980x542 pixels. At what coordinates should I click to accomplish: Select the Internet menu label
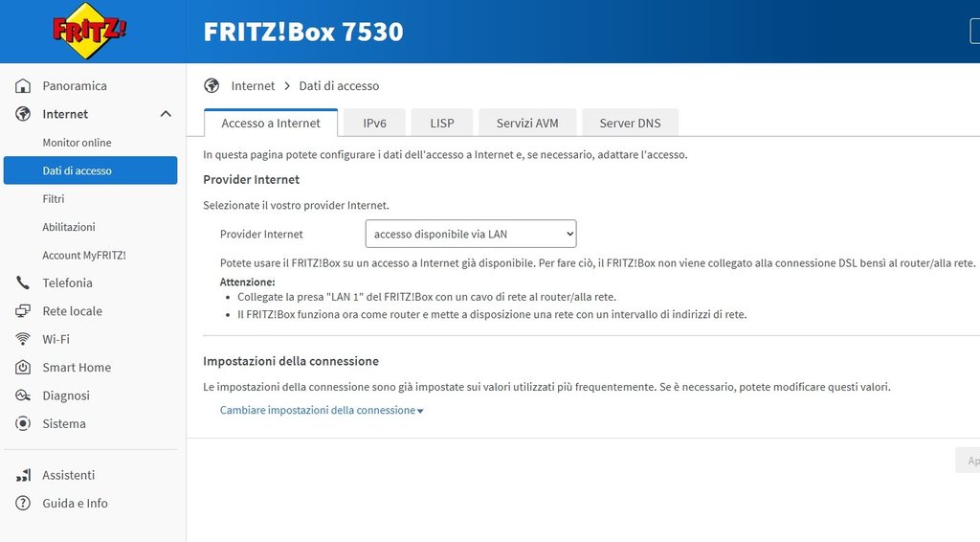pos(65,114)
